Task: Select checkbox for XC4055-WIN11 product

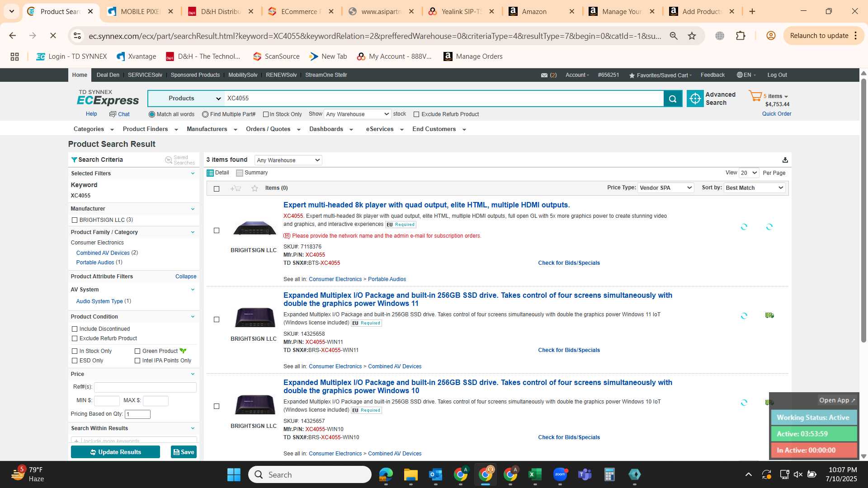Action: 217,319
